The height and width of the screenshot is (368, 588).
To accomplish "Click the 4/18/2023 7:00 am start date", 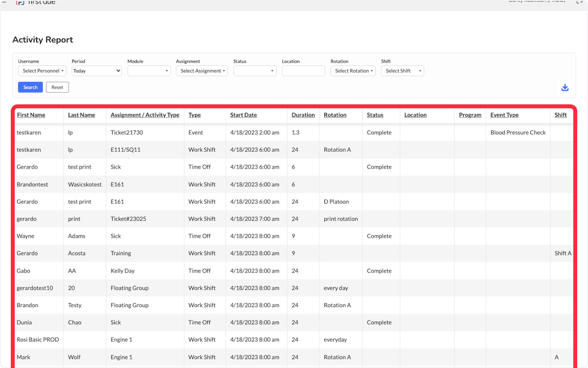I will click(x=255, y=219).
